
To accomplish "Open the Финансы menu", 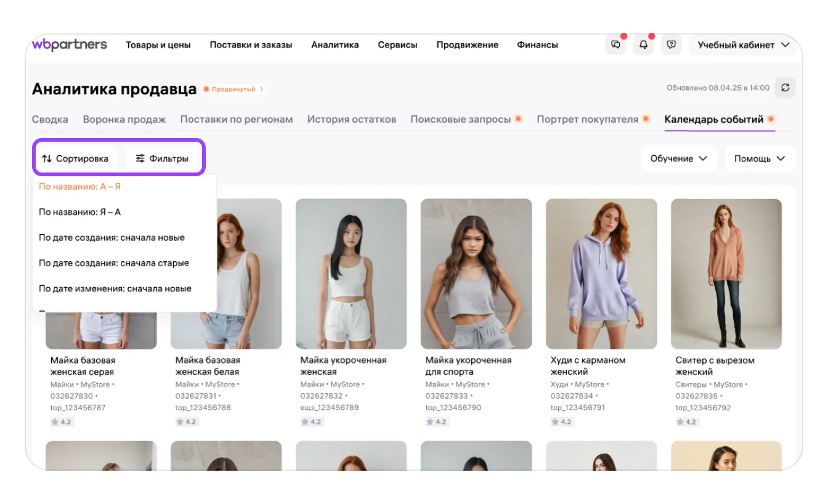I will [537, 45].
